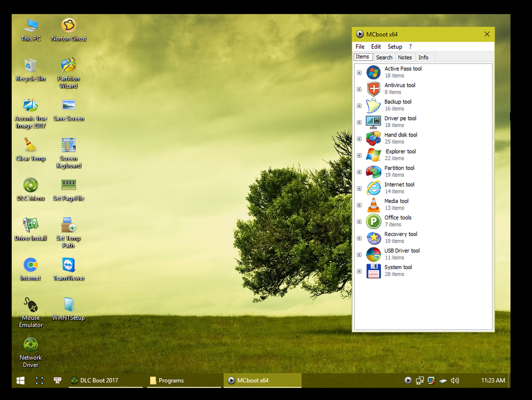Click DLC Boot 2017 taskbar button
The width and height of the screenshot is (532, 400).
105,380
